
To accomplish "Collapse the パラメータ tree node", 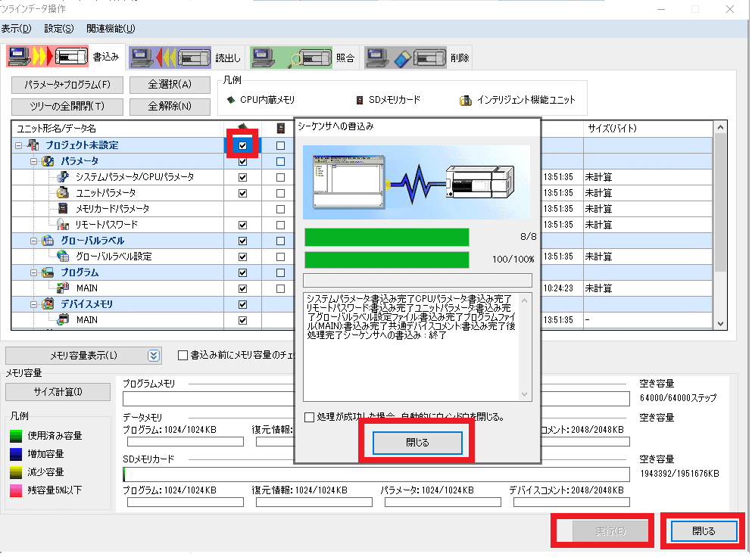I will click(x=33, y=161).
